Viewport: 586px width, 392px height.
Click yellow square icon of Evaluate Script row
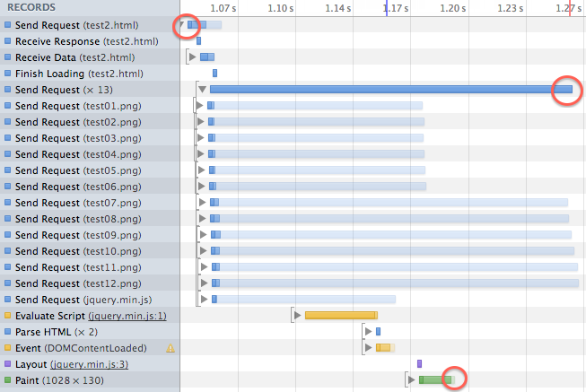point(7,316)
